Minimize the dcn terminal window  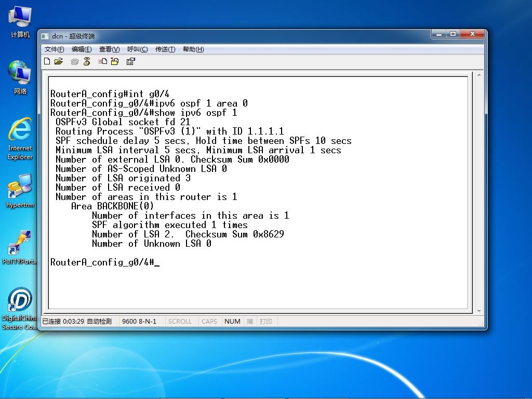439,34
